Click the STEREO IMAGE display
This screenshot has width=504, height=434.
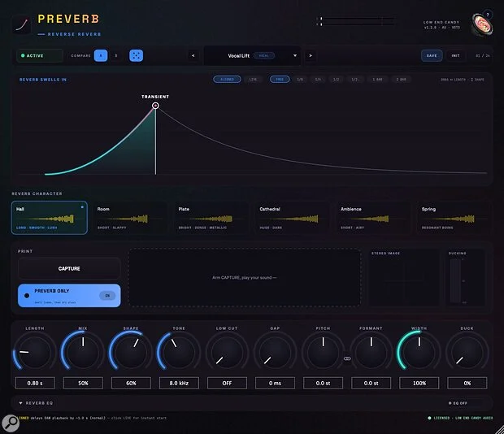point(403,278)
